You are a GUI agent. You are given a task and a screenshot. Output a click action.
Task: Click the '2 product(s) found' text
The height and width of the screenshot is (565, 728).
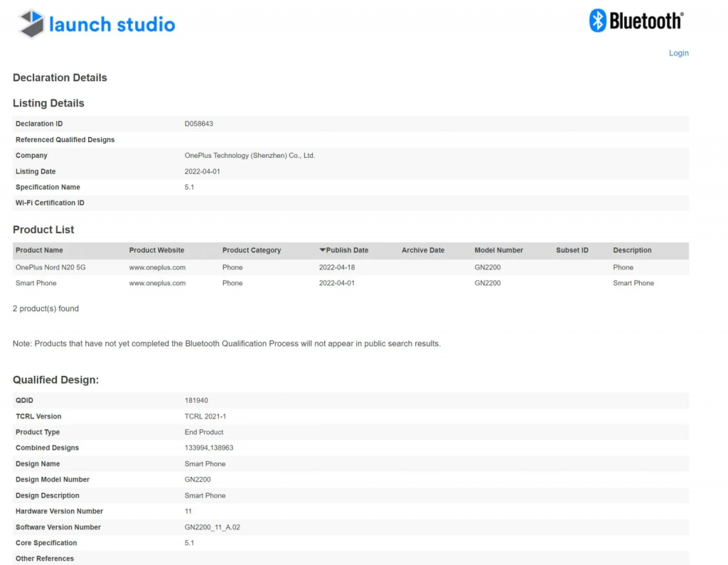pyautogui.click(x=45, y=308)
